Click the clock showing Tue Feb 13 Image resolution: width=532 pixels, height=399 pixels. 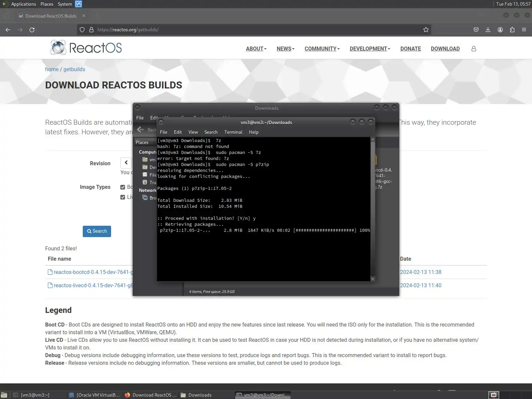point(513,4)
